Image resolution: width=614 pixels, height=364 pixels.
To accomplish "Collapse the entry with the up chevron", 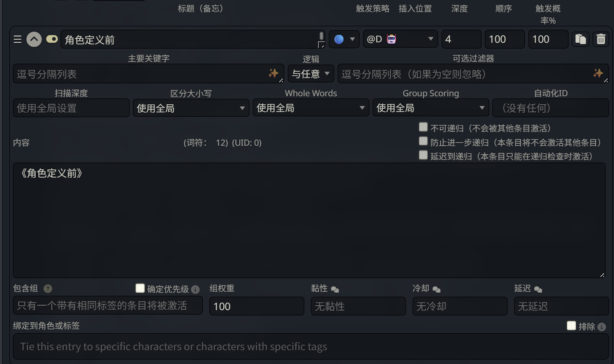I will (34, 39).
